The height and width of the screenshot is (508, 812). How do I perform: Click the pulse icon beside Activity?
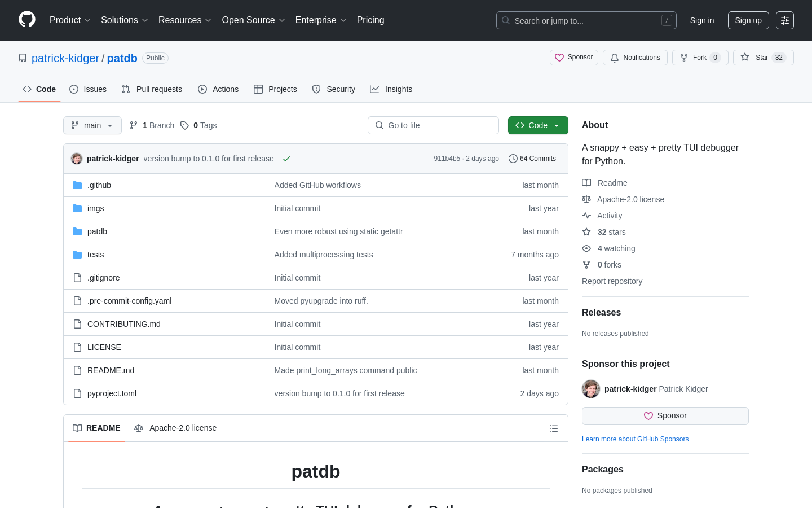pyautogui.click(x=586, y=216)
